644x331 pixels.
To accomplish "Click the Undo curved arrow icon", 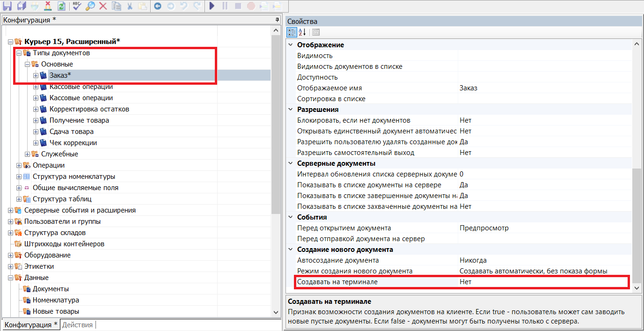I will point(184,6).
